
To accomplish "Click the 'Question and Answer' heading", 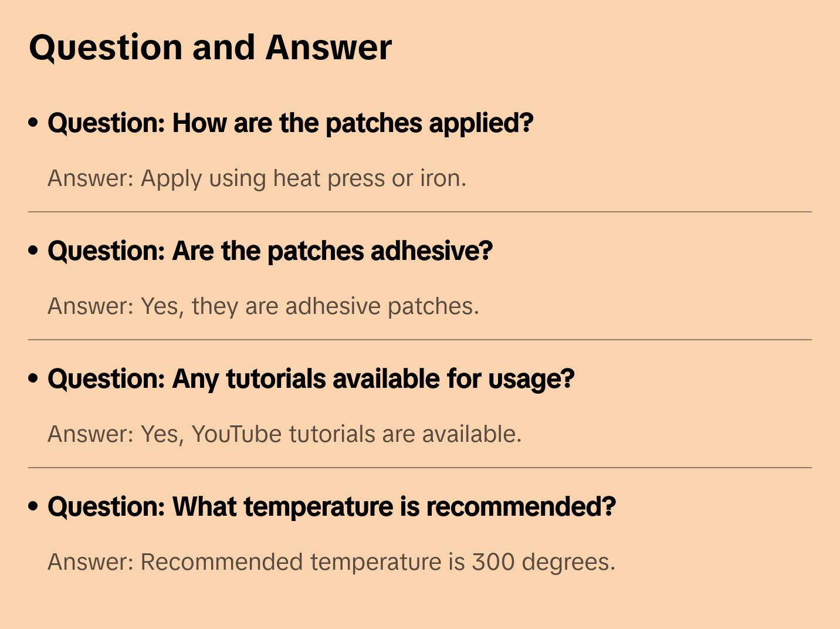I will [210, 48].
